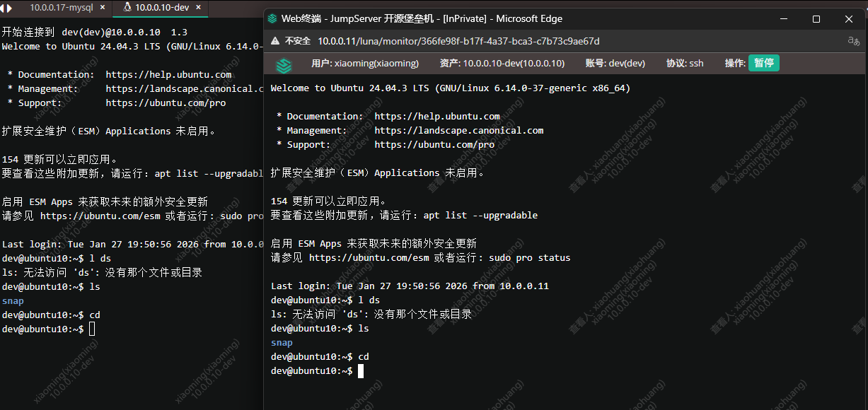Click the cursor box in left terminal prompt
The width and height of the screenshot is (868, 410).
92,329
